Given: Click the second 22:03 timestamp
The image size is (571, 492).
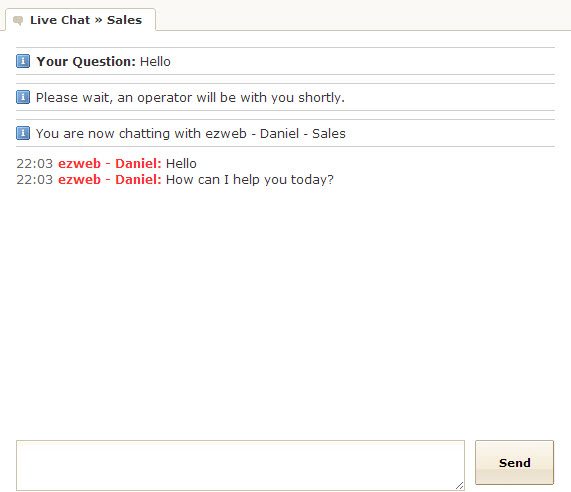Looking at the screenshot, I should (x=35, y=180).
